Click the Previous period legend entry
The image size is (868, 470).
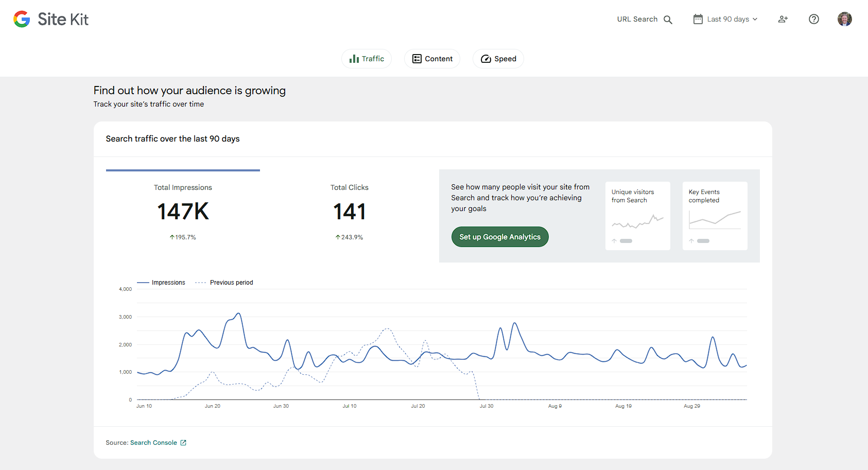click(x=224, y=283)
